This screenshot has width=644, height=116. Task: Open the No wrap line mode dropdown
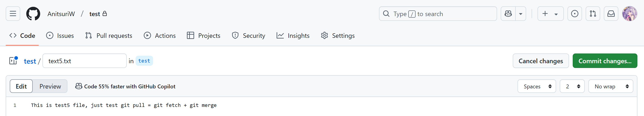point(610,86)
